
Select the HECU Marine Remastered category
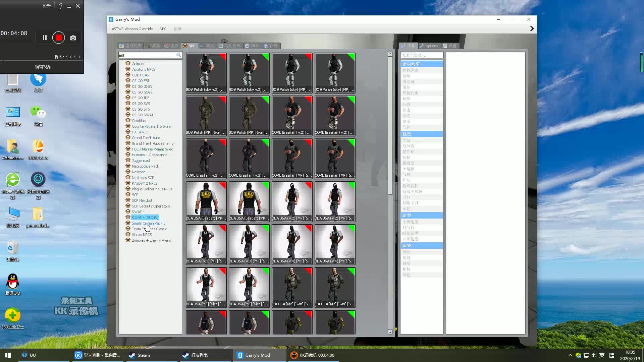click(x=152, y=149)
